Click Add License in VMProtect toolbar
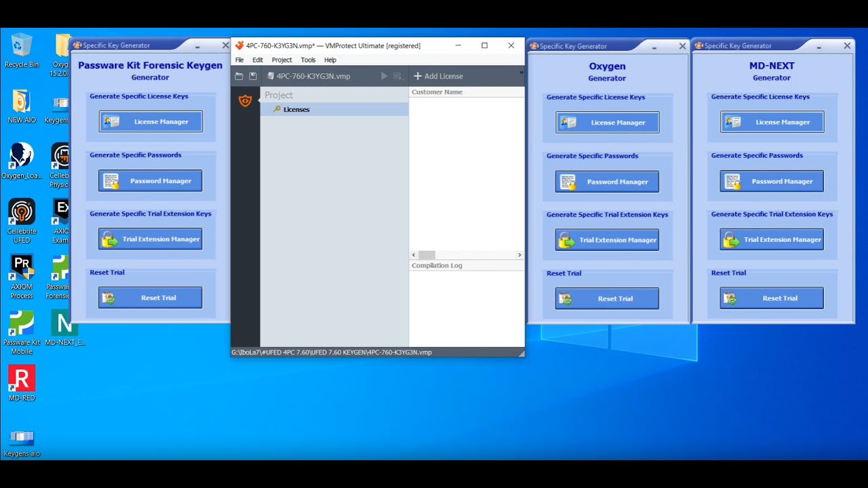 tap(438, 76)
